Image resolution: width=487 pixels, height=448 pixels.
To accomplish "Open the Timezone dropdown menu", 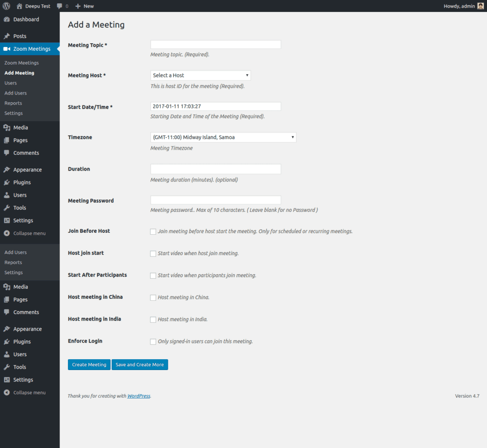I will point(223,137).
